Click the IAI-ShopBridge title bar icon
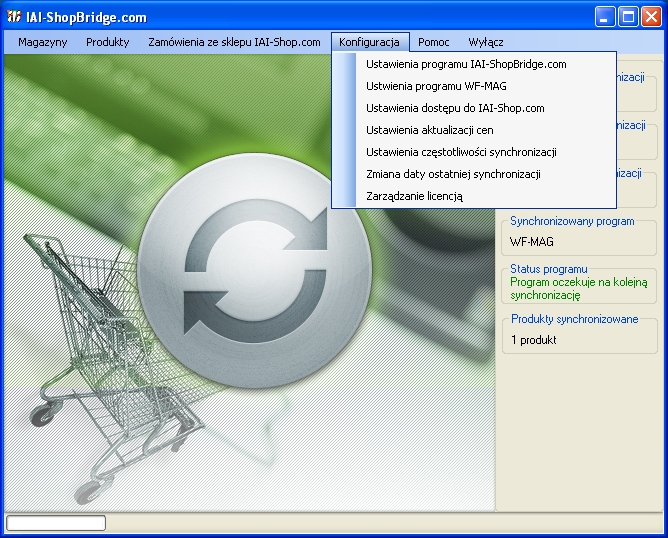Viewport: 668px width, 538px height. 14,17
